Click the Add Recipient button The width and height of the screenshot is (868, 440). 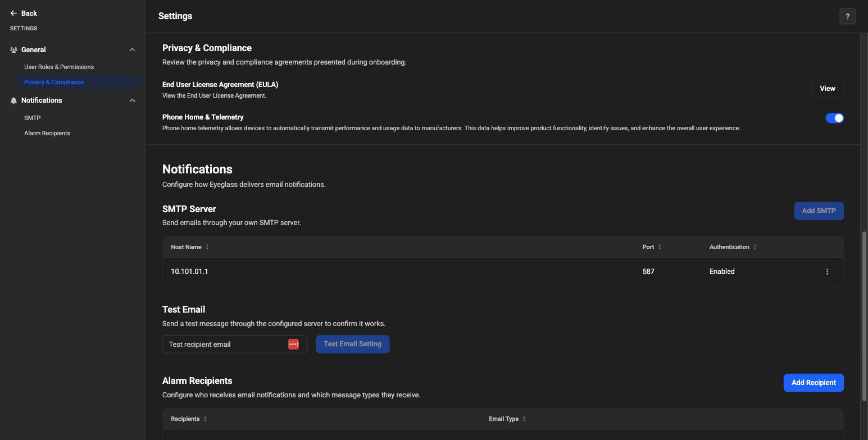(x=814, y=383)
